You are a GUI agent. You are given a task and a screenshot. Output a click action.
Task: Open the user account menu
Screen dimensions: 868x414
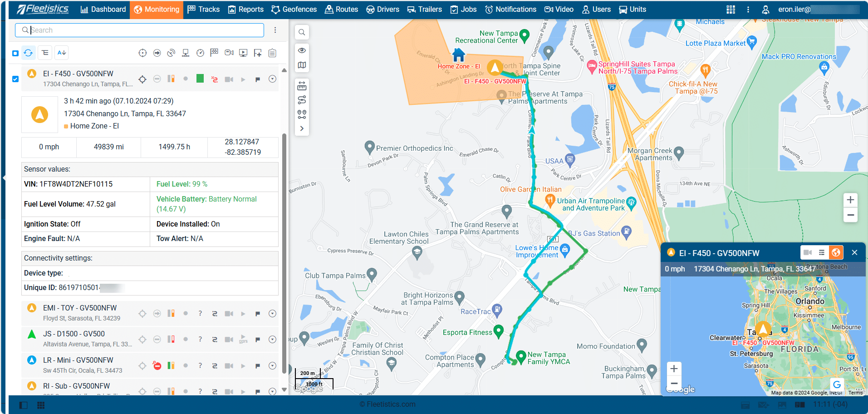pos(765,10)
